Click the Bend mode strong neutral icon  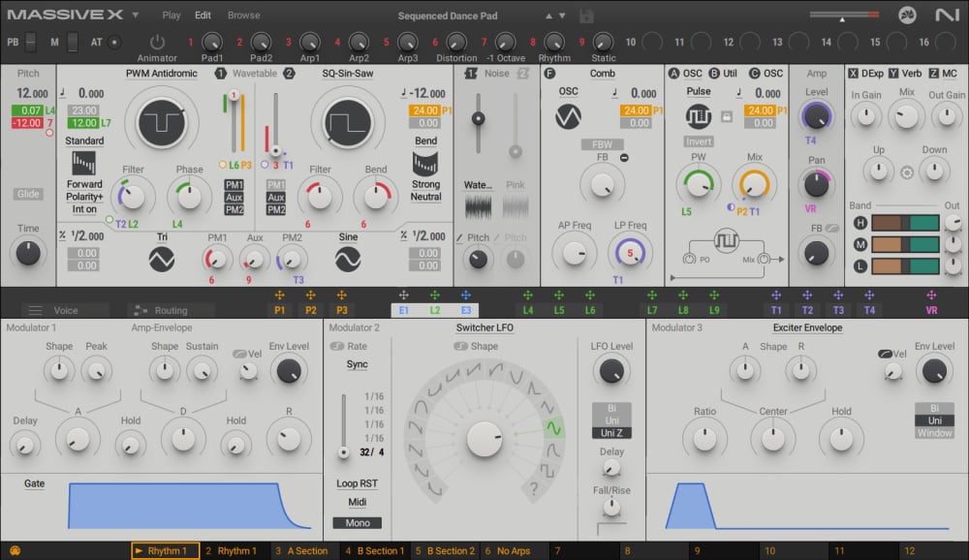click(x=424, y=164)
